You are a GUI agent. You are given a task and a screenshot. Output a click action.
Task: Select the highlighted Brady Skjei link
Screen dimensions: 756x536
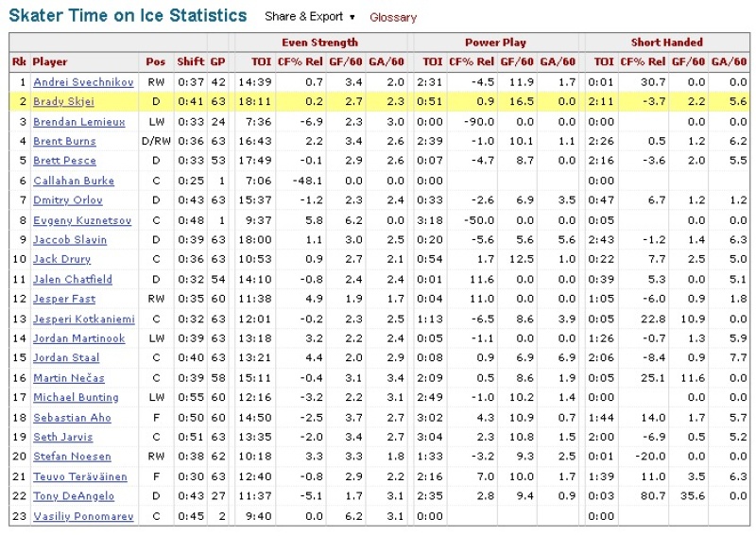tap(63, 102)
